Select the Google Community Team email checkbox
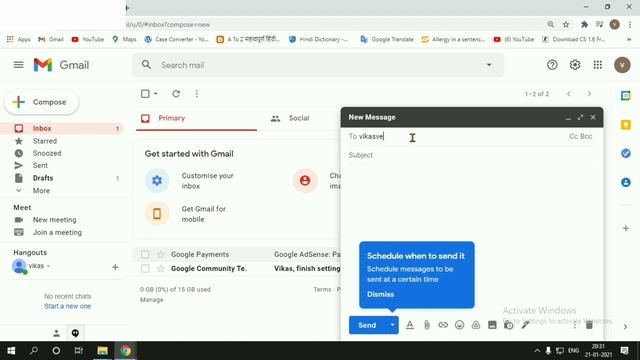Image resolution: width=640 pixels, height=360 pixels. (145, 269)
